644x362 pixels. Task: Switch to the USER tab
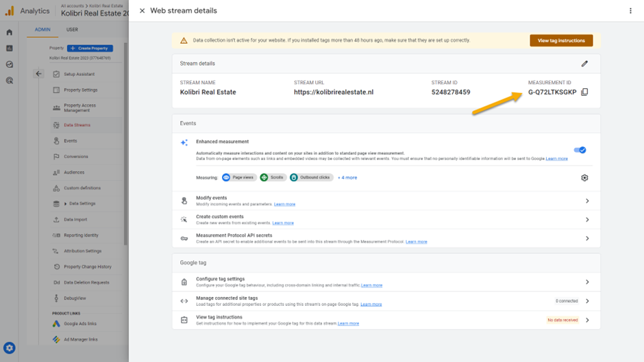73,29
